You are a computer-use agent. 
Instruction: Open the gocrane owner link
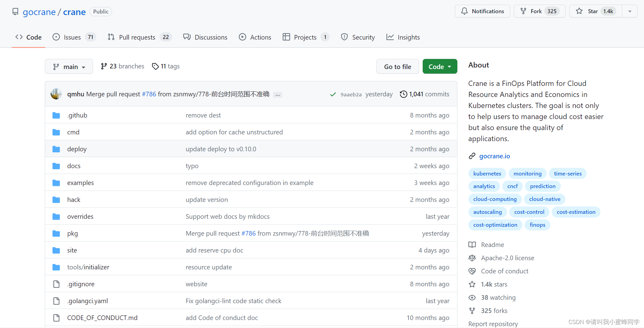coord(39,12)
